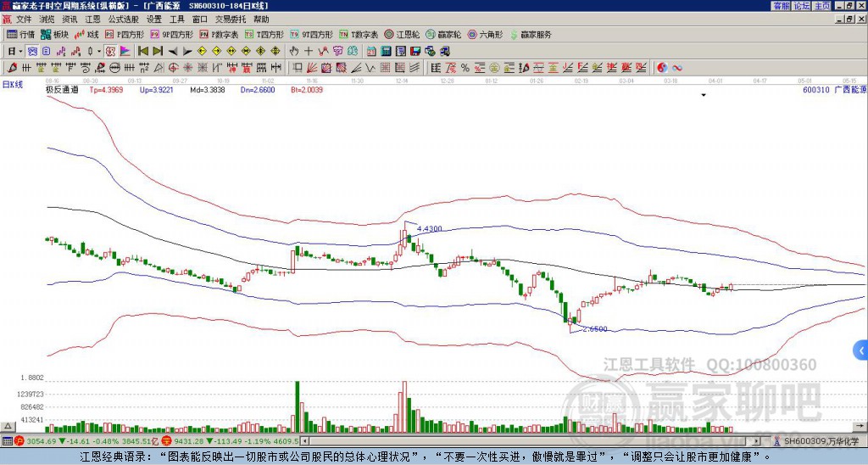
Task: Click the volume panel up-triangle button
Action: click(x=8, y=426)
